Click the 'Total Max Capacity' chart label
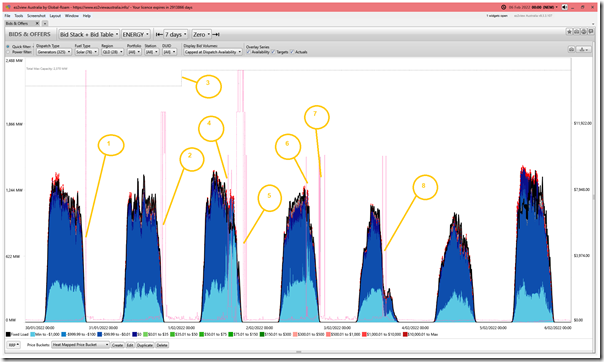Image resolution: width=604 pixels, height=362 pixels. point(47,69)
